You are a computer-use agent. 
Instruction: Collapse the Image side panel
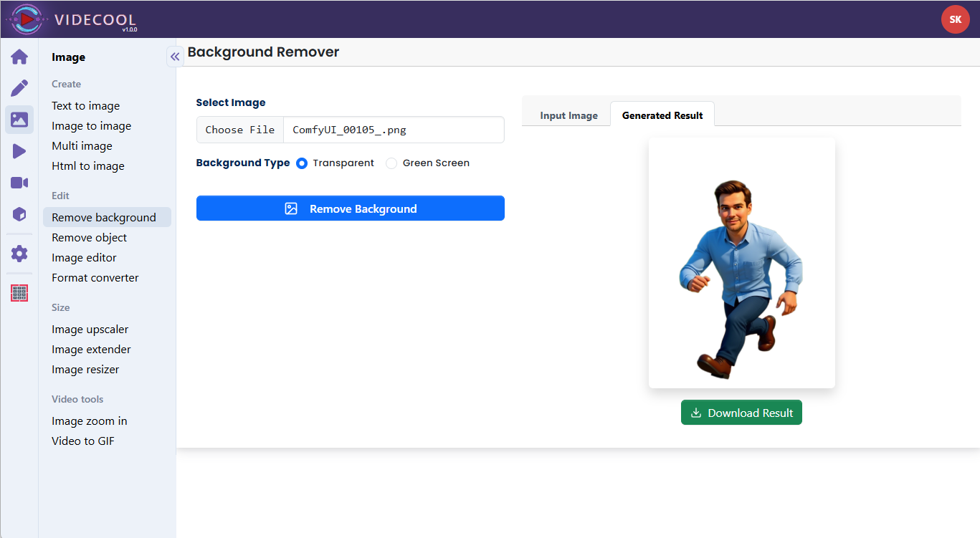point(175,57)
